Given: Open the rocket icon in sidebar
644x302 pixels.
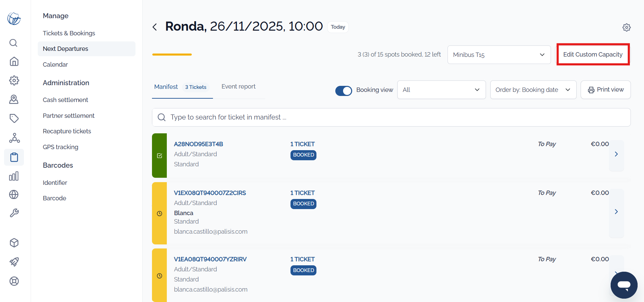Looking at the screenshot, I should pos(14,262).
